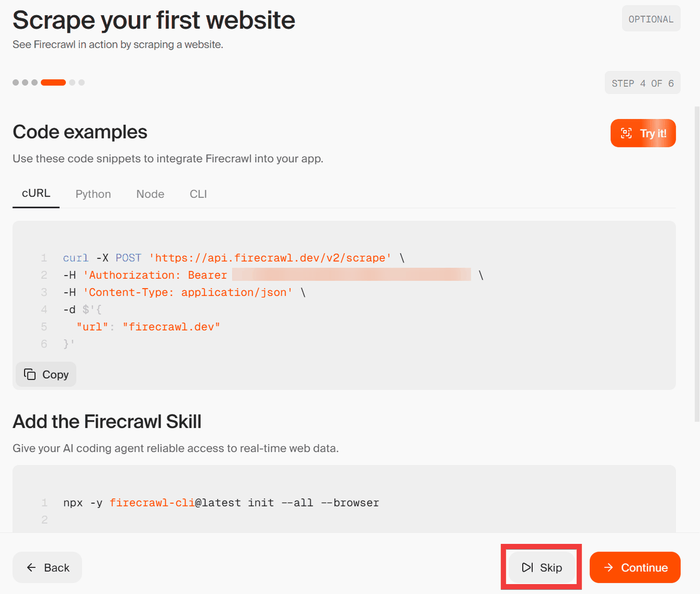Show the CLI code example
The image size is (700, 594).
pyautogui.click(x=198, y=194)
